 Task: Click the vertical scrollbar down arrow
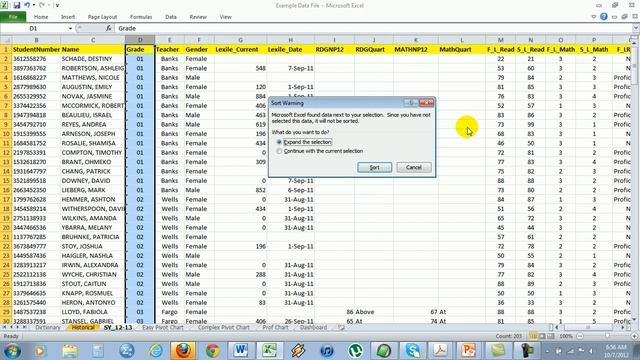pyautogui.click(x=635, y=320)
